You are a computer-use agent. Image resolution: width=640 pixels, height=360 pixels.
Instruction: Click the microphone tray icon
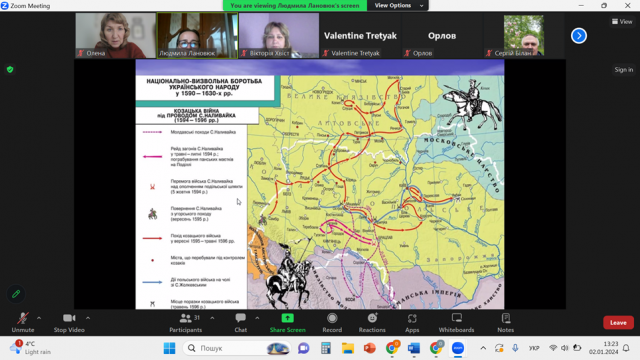[515, 348]
